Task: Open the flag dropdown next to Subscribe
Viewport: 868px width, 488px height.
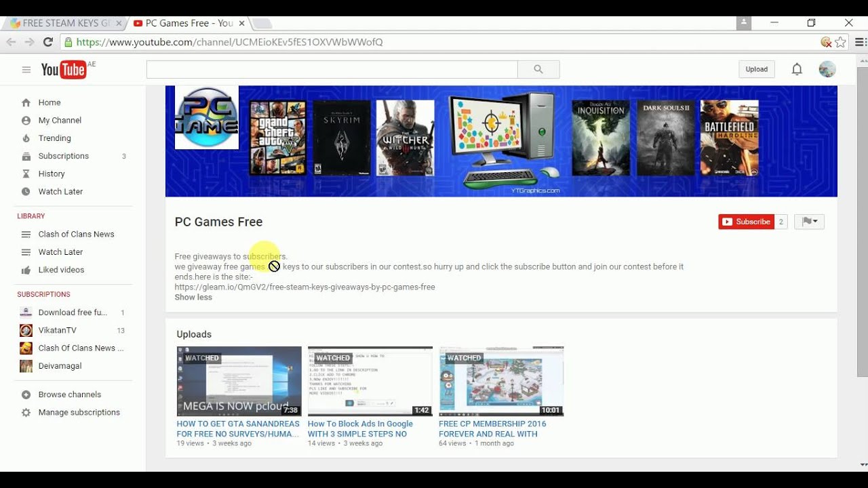Action: 809,222
